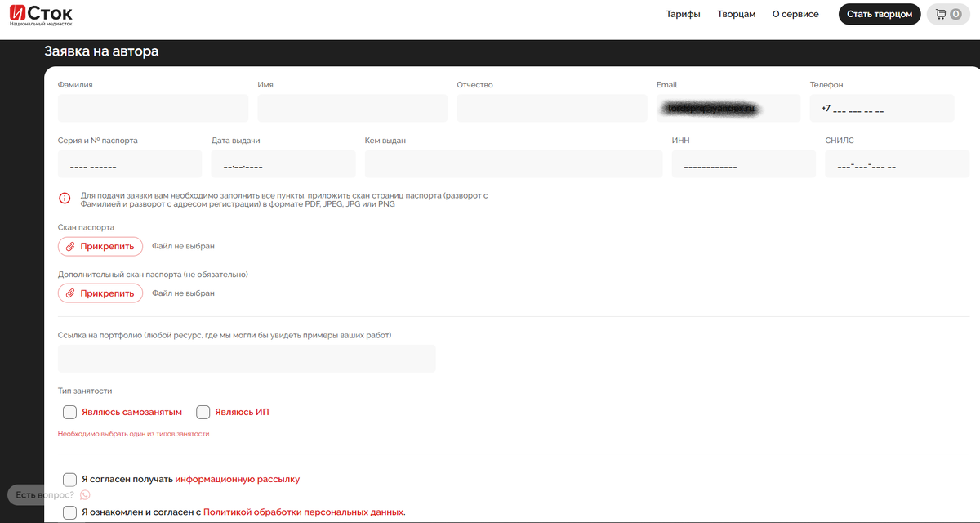This screenshot has width=980, height=523.
Task: Focus the СНИЛС input field
Action: pos(898,164)
